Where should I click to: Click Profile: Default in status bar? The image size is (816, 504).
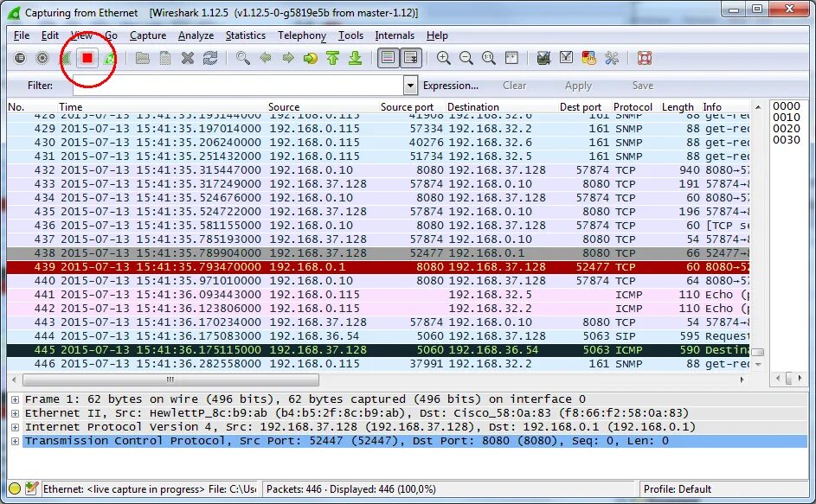[x=677, y=489]
